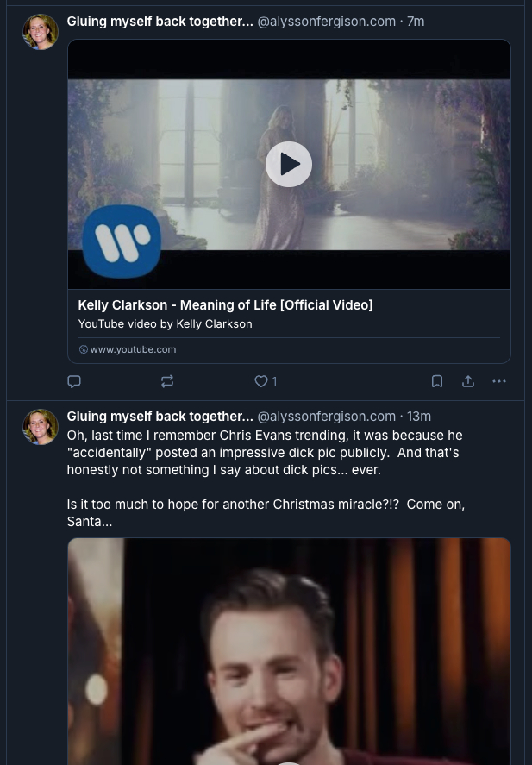This screenshot has width=532, height=765.
Task: Reply to the Kelly Clarkson video post
Action: (x=74, y=381)
